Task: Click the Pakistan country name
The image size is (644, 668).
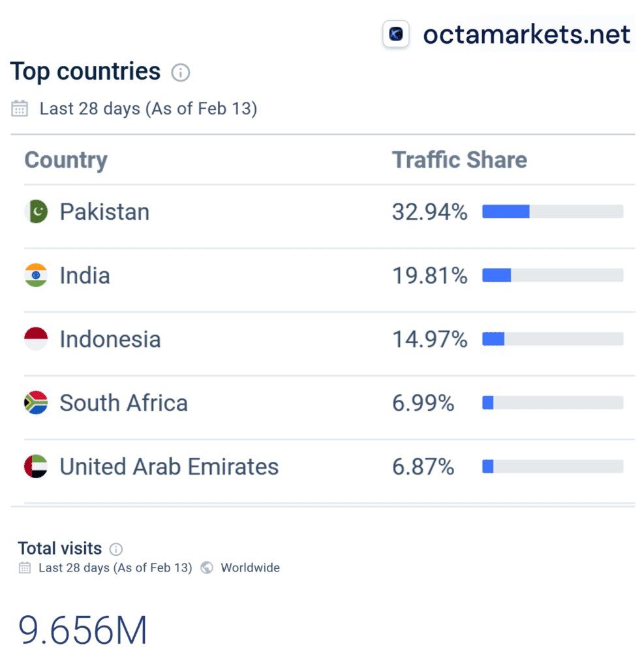Action: [x=104, y=211]
